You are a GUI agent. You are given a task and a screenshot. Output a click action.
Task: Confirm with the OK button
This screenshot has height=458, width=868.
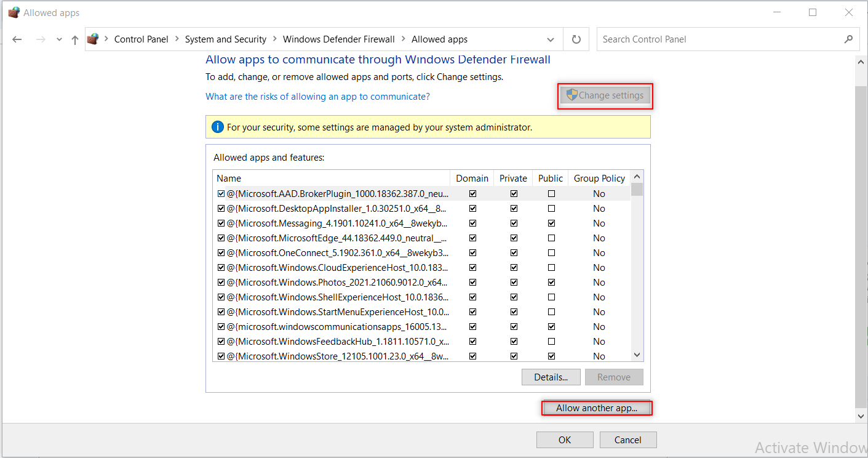click(565, 440)
